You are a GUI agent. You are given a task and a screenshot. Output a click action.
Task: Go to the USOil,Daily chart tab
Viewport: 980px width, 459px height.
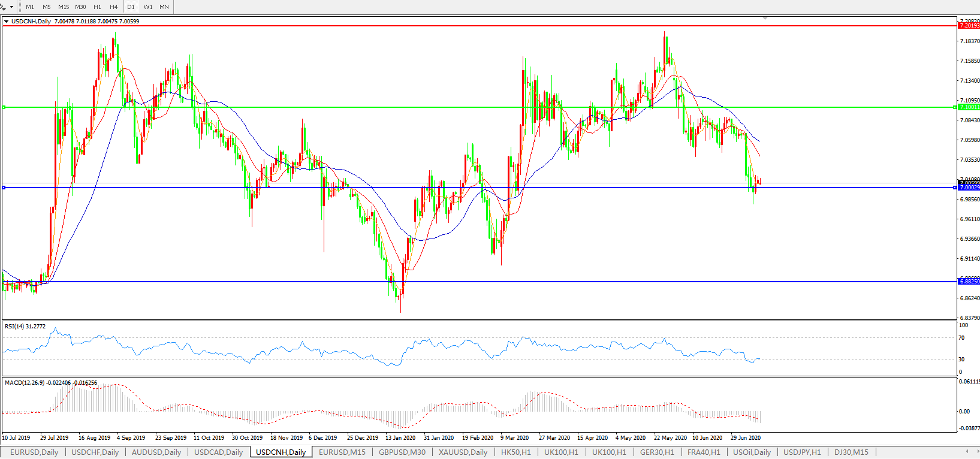pos(752,452)
